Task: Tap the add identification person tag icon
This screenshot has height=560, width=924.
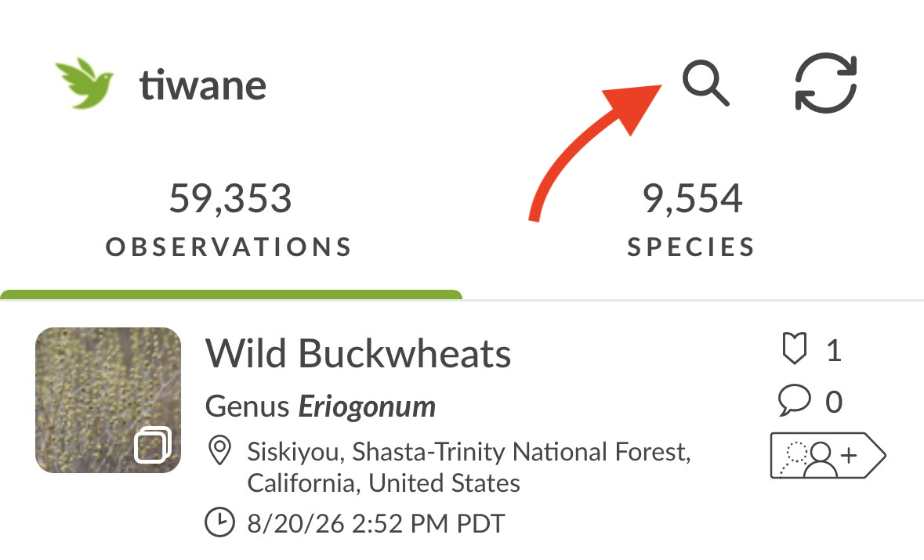Action: (x=828, y=455)
